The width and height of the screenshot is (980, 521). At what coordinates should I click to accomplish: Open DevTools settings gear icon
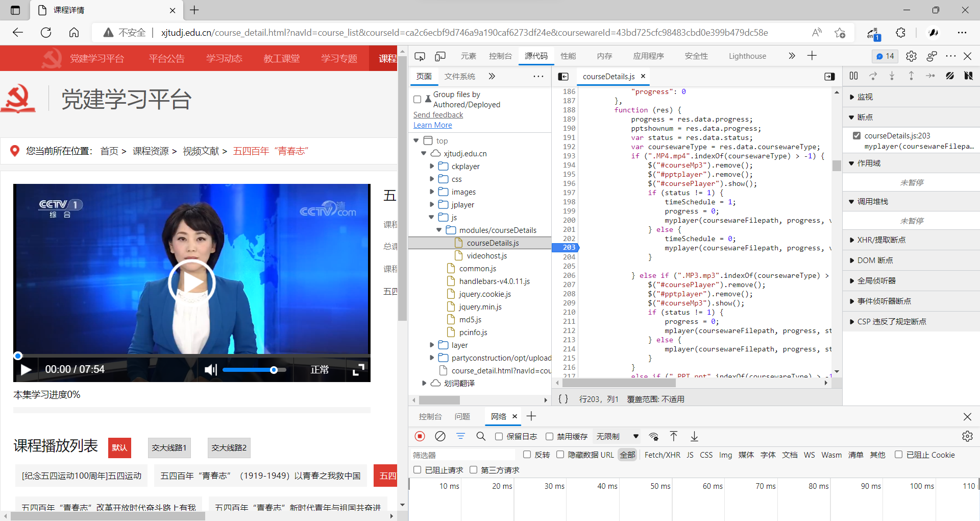[x=911, y=56]
